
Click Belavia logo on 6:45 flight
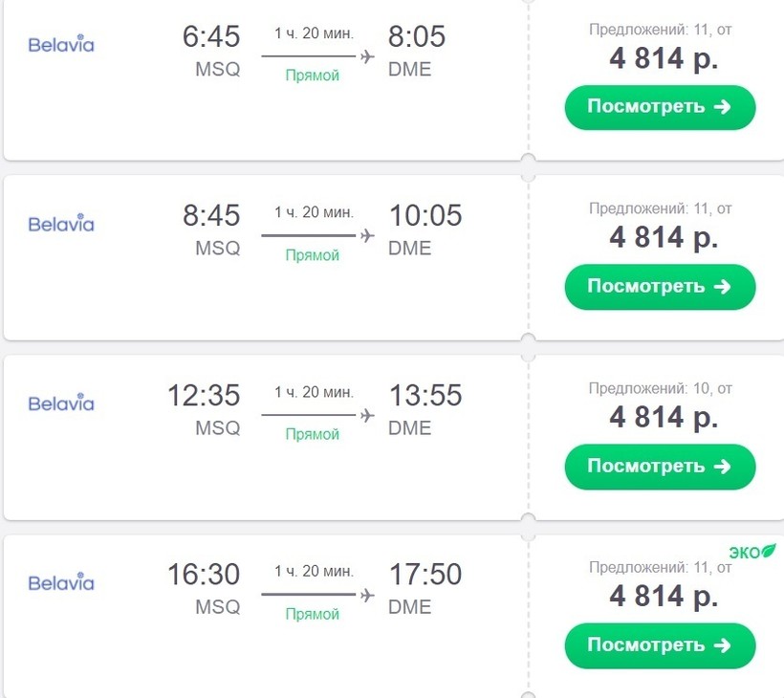click(61, 44)
